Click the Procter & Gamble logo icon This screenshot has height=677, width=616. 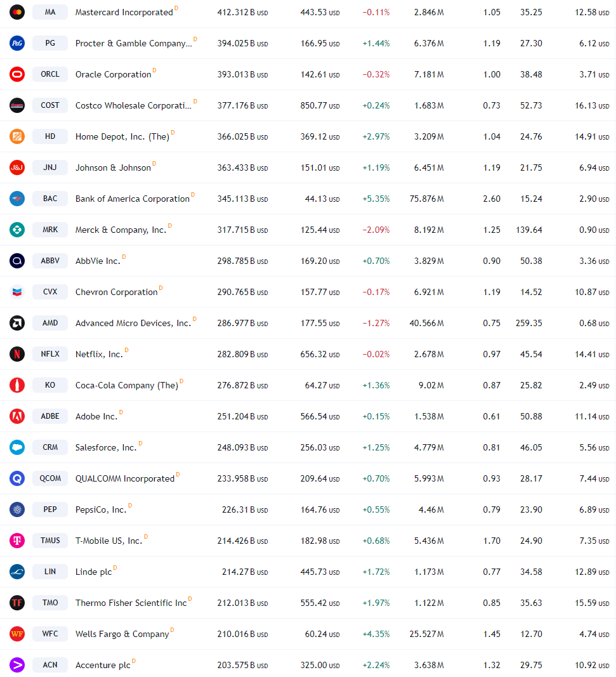pyautogui.click(x=17, y=43)
